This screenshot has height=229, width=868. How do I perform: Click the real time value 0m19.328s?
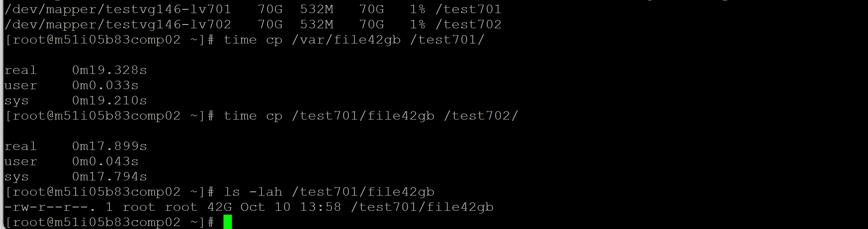[x=109, y=70]
